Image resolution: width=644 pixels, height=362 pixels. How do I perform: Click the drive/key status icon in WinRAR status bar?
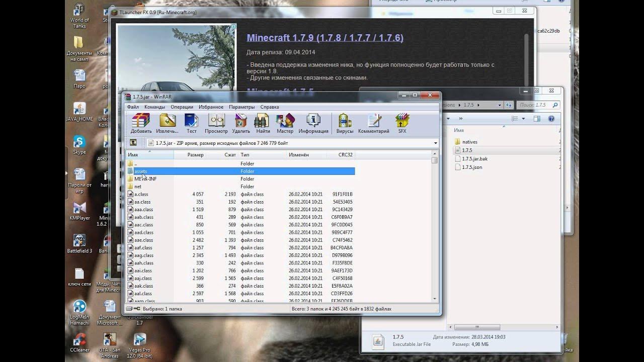click(x=132, y=309)
